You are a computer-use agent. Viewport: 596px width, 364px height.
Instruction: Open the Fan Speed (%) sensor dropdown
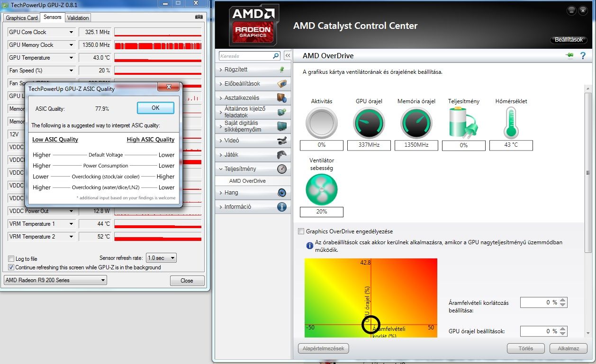(x=72, y=71)
